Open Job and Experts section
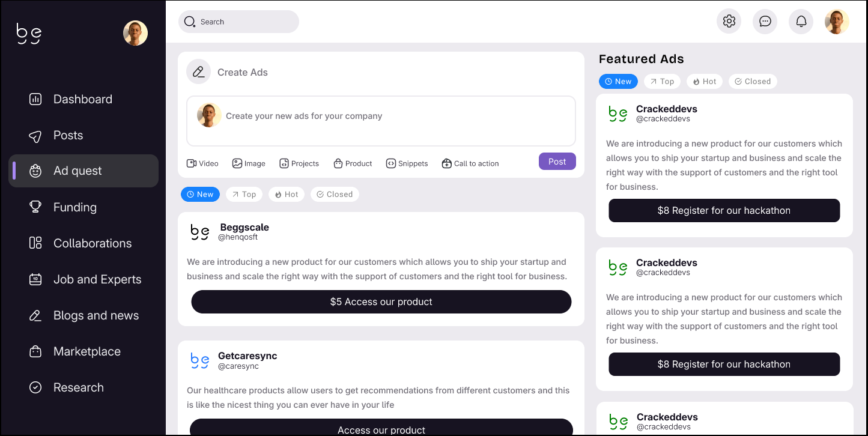Screen dimensions: 868x436 [x=97, y=279]
